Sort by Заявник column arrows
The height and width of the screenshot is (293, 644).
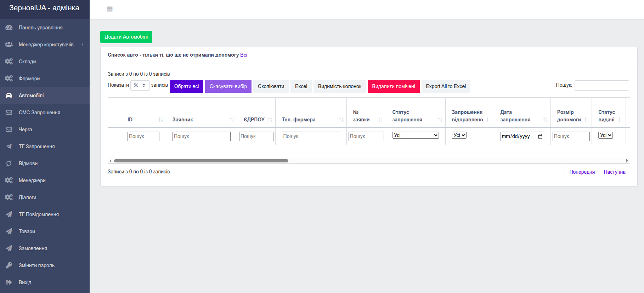232,120
